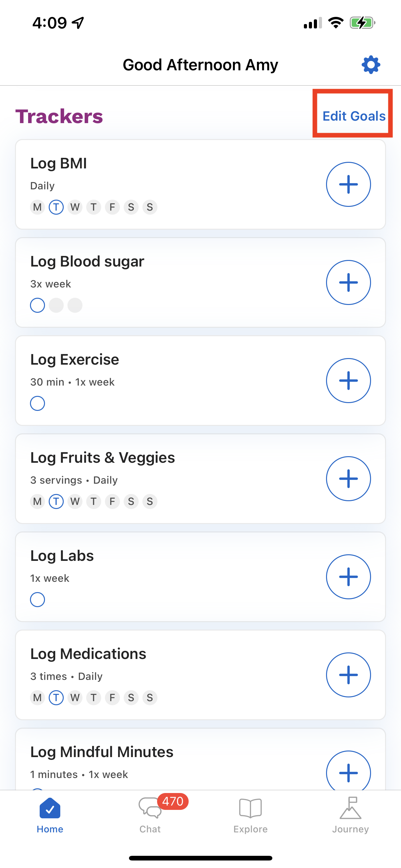This screenshot has width=401, height=868.
Task: Tap the plus icon for Log BMI
Action: point(348,184)
